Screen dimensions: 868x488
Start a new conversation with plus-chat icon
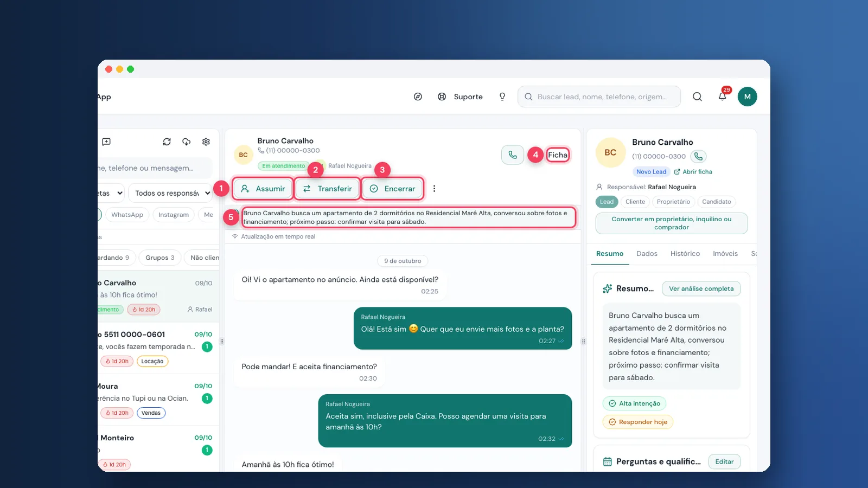coord(106,142)
